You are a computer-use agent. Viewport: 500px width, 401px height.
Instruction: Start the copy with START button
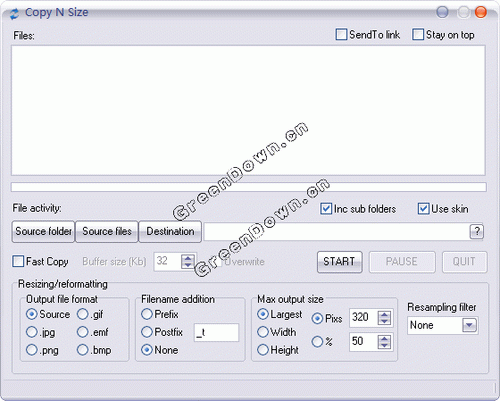339,262
